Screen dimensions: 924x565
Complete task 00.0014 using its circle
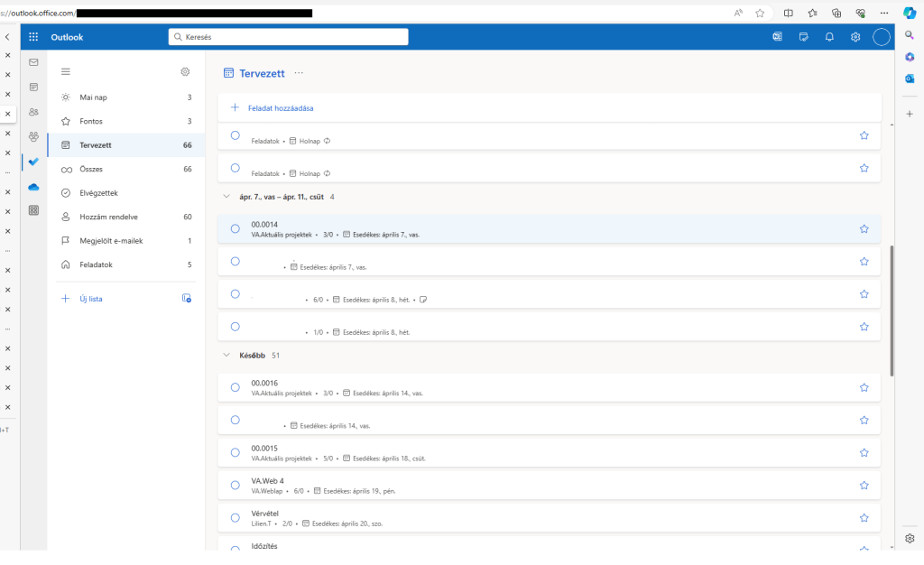click(x=235, y=229)
